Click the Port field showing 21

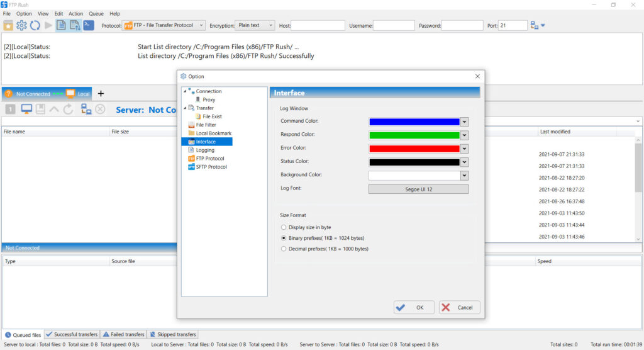pyautogui.click(x=512, y=26)
